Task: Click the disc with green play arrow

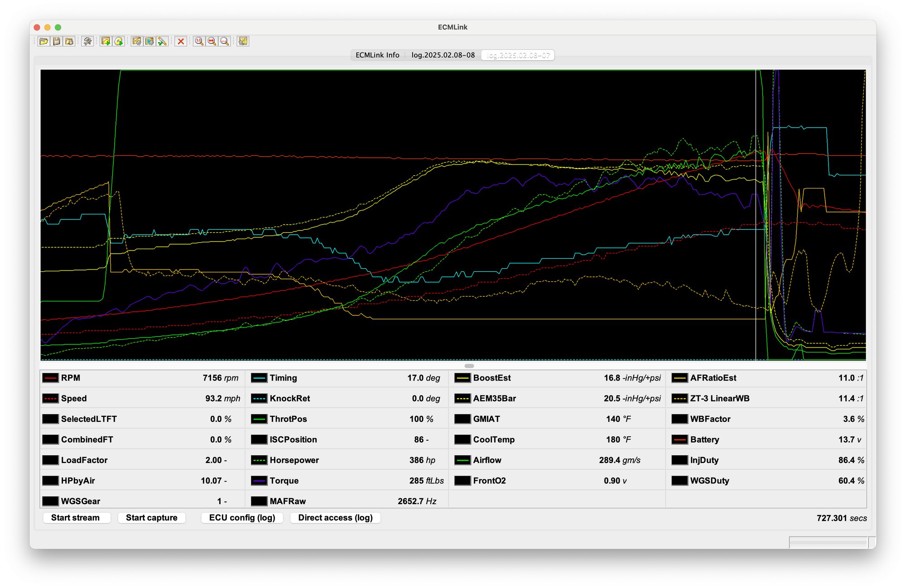Action: pos(119,41)
